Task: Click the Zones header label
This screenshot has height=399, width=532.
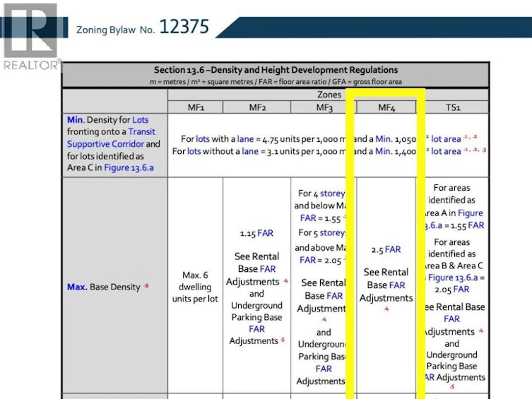Action: pyautogui.click(x=329, y=95)
